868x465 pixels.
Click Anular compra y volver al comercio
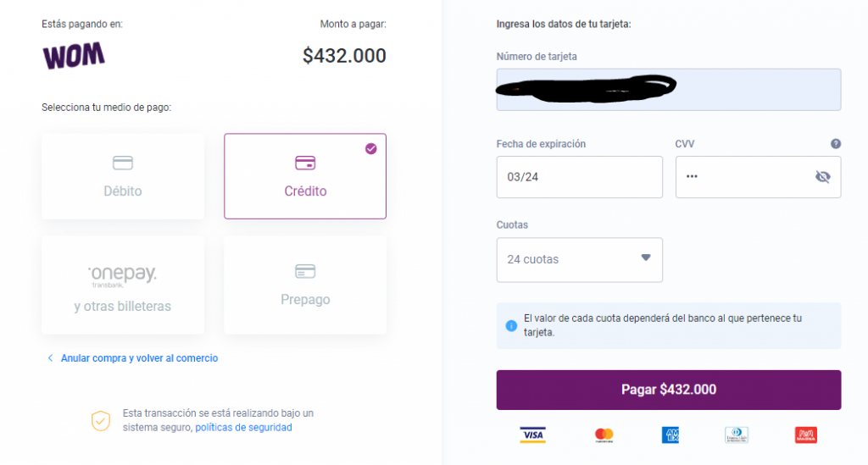click(139, 358)
